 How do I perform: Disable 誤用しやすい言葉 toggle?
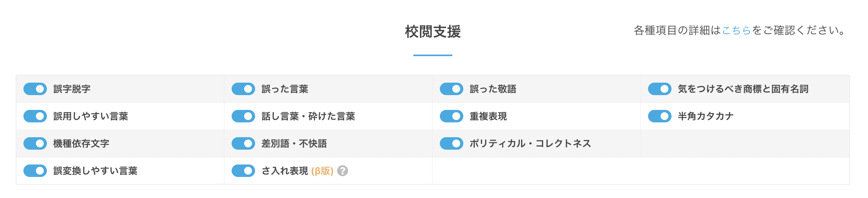pos(35,116)
